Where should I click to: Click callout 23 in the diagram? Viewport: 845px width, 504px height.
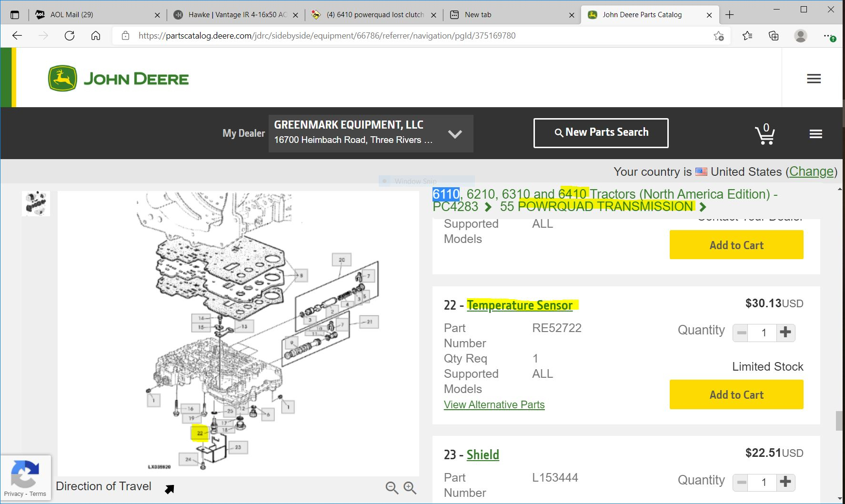point(238,447)
